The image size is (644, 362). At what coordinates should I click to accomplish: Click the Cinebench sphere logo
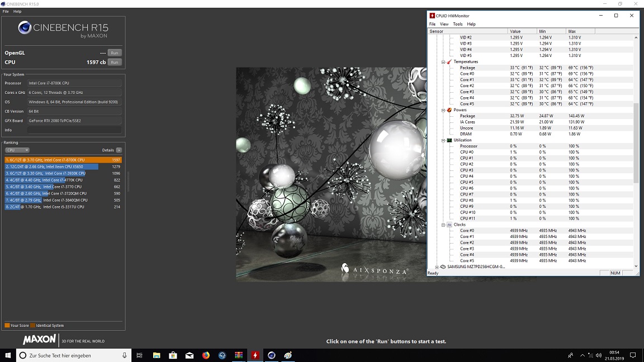[x=25, y=27]
